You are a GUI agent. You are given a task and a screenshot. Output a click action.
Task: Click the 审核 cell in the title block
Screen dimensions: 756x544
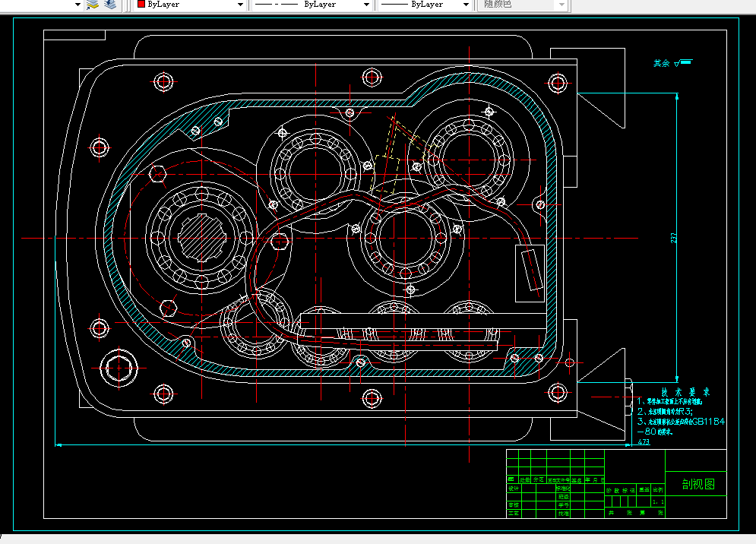tap(512, 504)
